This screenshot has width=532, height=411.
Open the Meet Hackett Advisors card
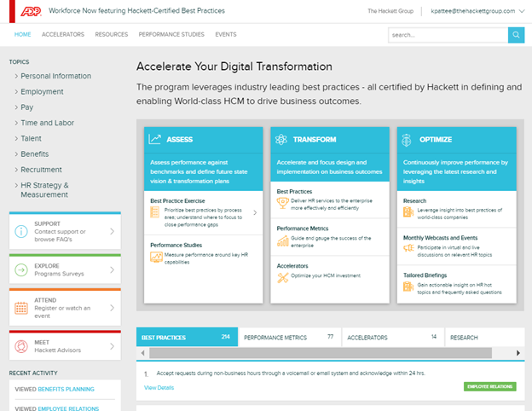(x=65, y=346)
